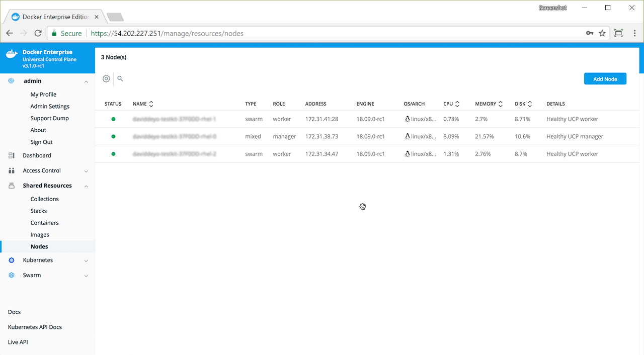Sort the table by CPU usage
Viewport: 644px width, 355px height.
pyautogui.click(x=451, y=104)
